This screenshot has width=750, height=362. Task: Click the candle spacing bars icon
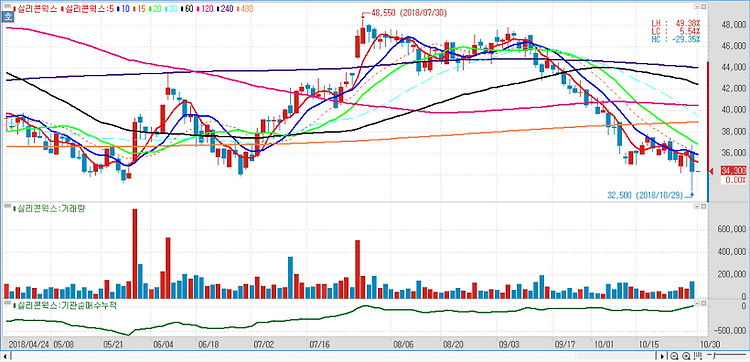[697, 356]
